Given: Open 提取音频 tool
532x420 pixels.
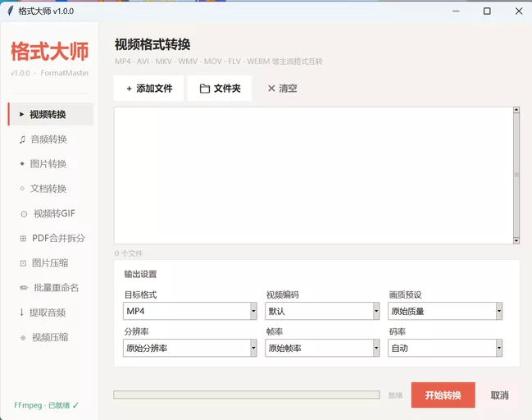Looking at the screenshot, I should 51,313.
